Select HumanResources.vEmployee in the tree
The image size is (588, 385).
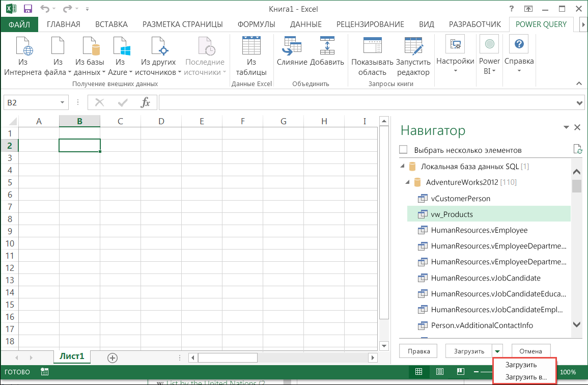(x=479, y=230)
